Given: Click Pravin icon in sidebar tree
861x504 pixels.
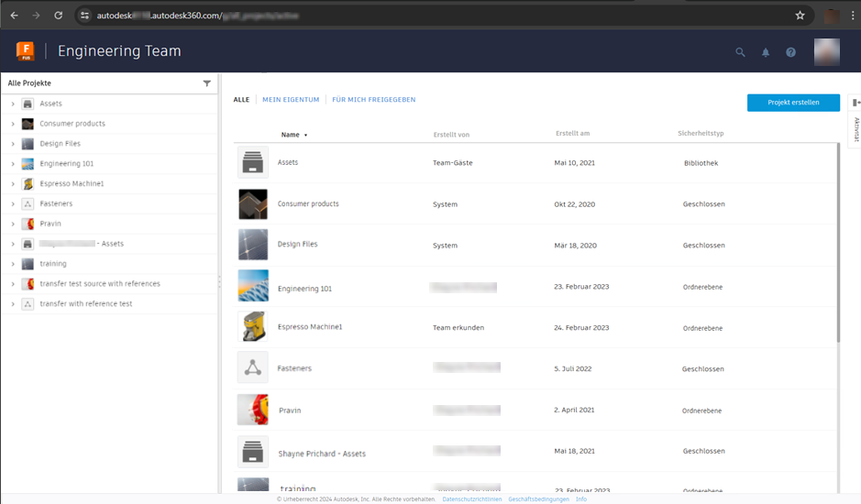Looking at the screenshot, I should pyautogui.click(x=28, y=224).
